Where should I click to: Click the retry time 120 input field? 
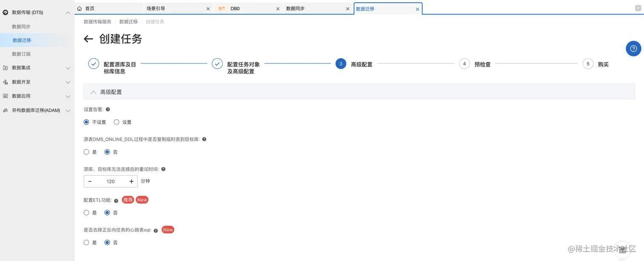tap(111, 181)
